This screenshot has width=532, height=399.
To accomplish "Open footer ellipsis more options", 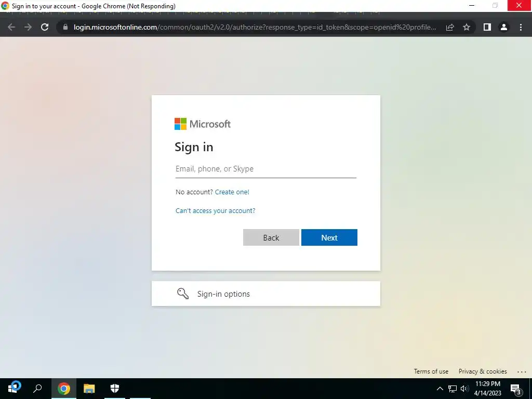I will pos(522,371).
